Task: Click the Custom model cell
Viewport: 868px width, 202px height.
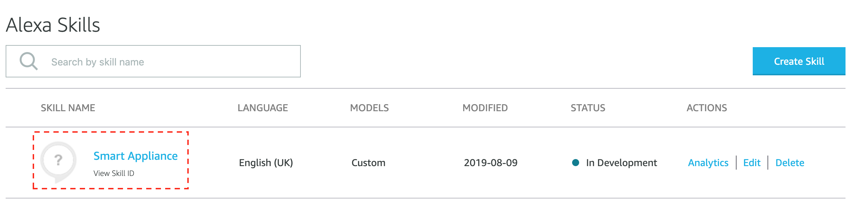Action: click(368, 163)
